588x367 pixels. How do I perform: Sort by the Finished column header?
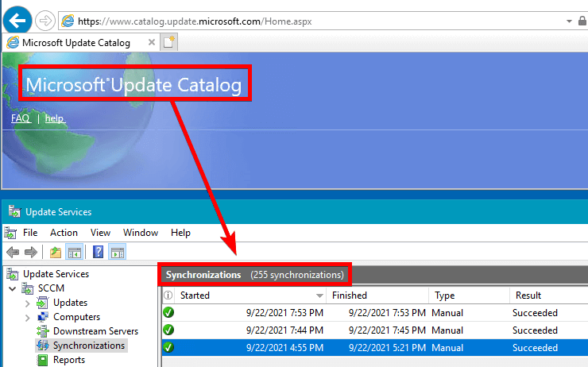tap(377, 296)
